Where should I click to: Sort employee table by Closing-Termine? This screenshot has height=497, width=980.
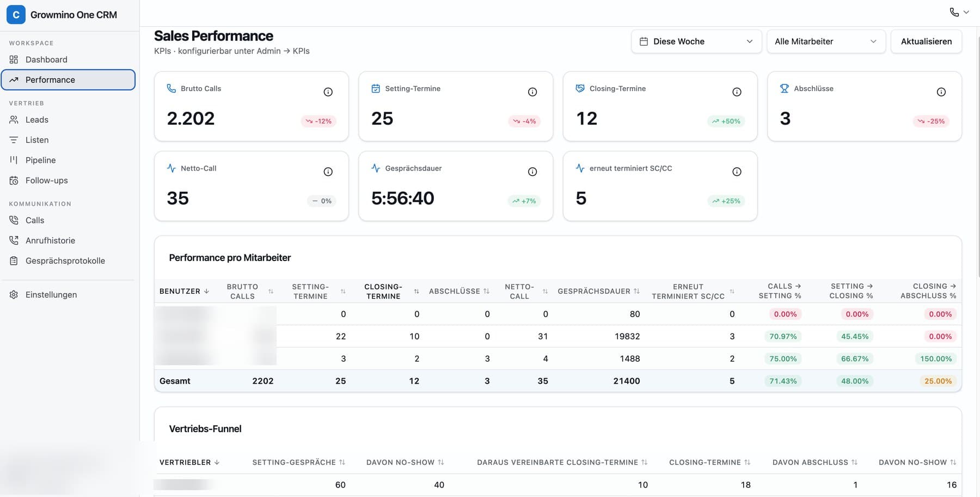point(391,292)
